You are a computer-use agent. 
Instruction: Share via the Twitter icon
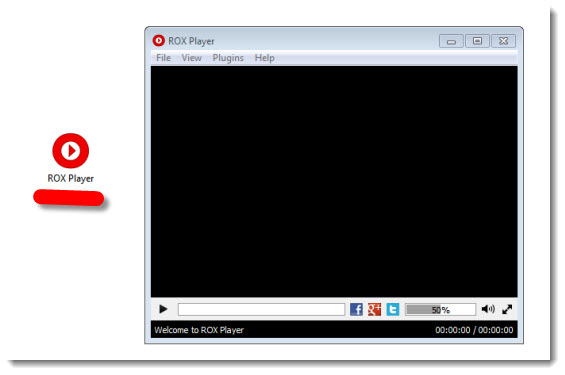pos(393,309)
